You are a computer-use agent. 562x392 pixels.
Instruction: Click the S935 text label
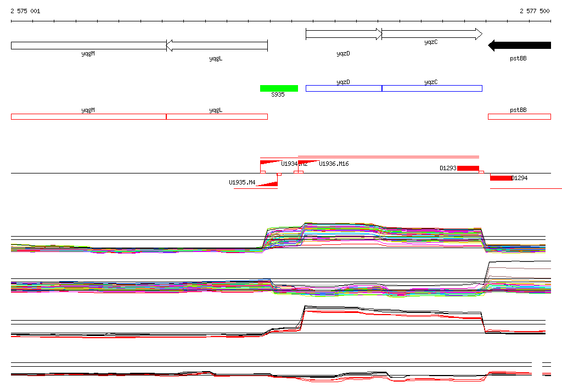pos(278,94)
